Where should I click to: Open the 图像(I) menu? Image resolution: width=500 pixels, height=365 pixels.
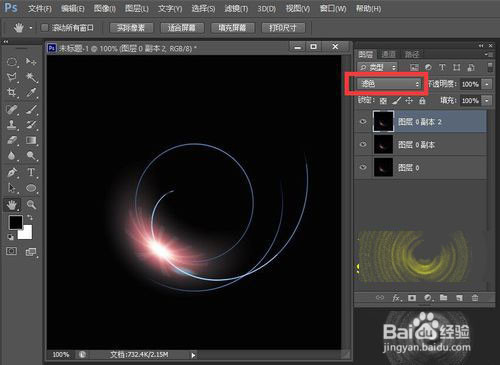(x=105, y=9)
